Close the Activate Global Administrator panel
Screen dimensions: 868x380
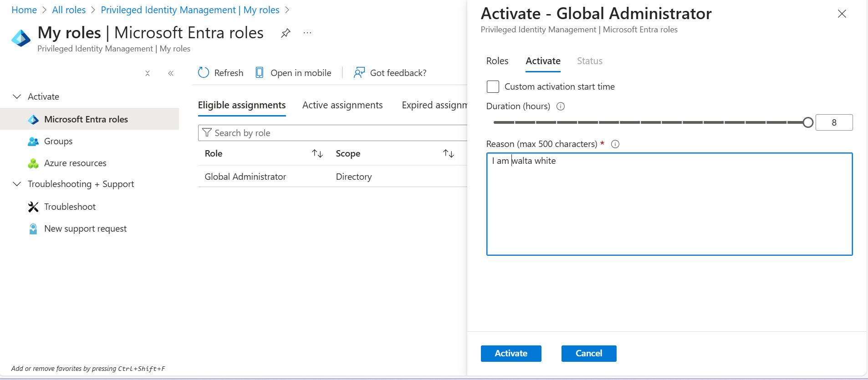pos(842,14)
